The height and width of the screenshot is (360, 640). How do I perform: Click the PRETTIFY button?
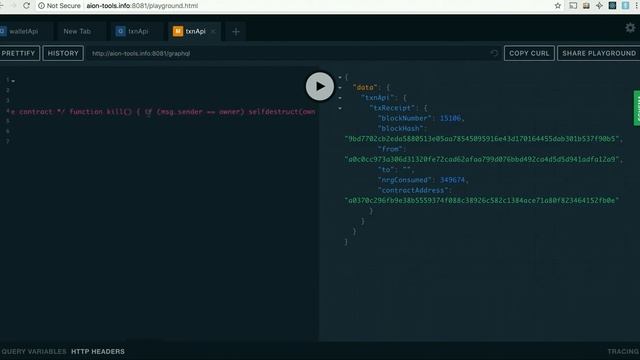pyautogui.click(x=19, y=53)
